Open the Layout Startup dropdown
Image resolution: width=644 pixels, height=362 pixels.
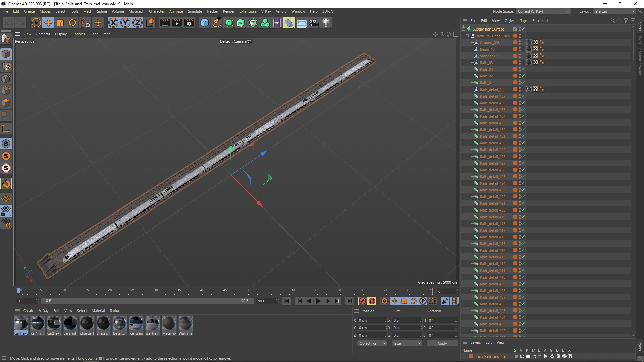(614, 11)
